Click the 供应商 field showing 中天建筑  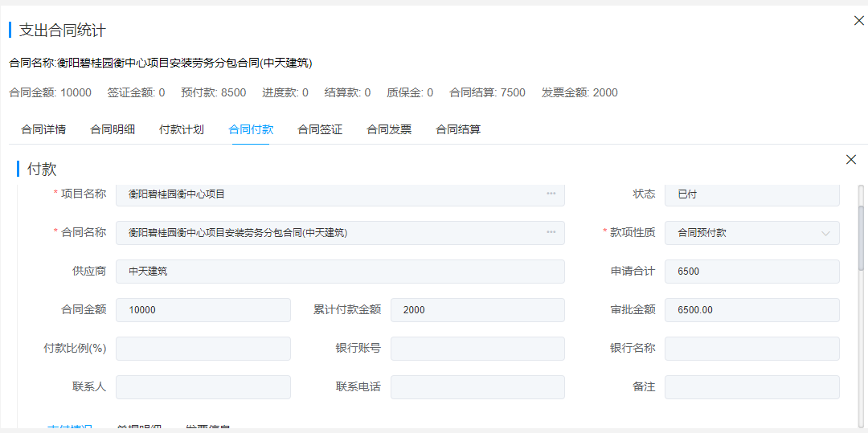[340, 272]
